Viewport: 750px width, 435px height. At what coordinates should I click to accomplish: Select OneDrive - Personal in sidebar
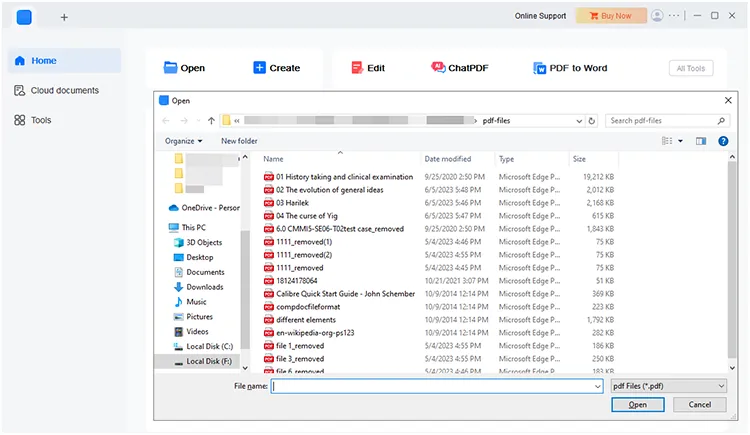click(204, 208)
